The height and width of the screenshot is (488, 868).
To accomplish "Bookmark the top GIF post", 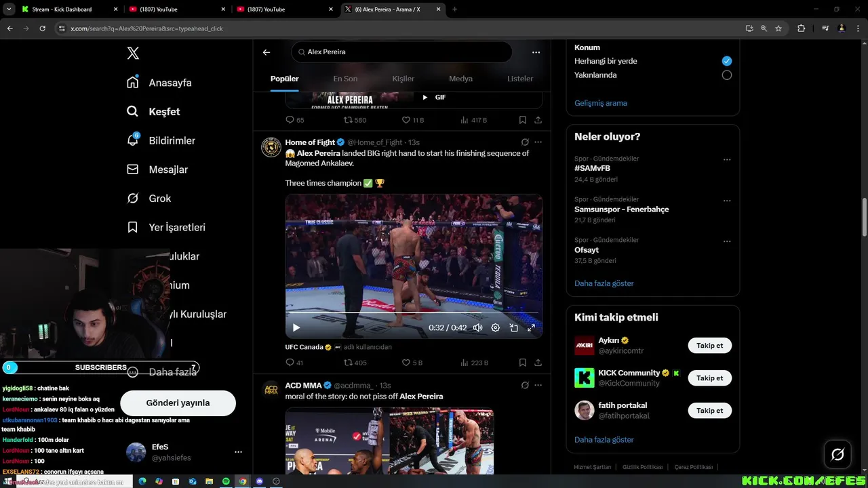I will tap(522, 120).
